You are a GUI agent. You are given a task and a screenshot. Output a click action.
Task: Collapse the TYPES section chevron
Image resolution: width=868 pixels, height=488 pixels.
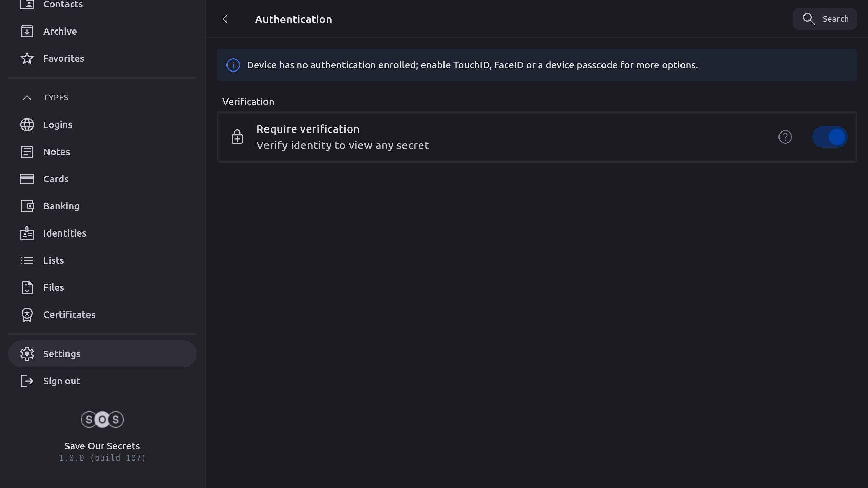pos(27,98)
